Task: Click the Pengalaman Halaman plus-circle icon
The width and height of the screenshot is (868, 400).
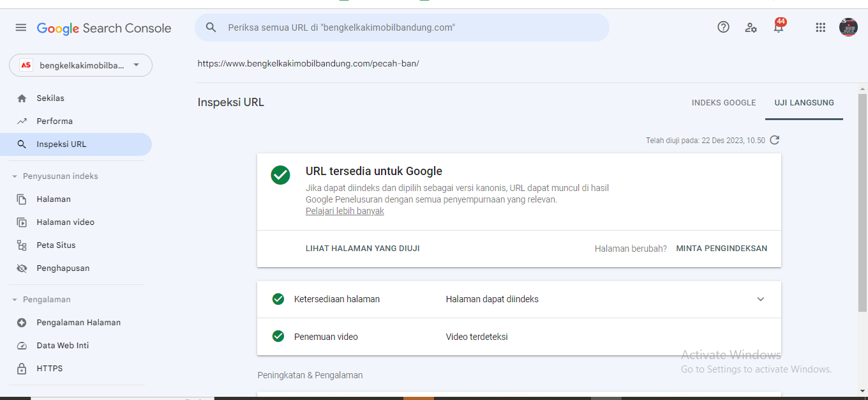Action: [22, 323]
